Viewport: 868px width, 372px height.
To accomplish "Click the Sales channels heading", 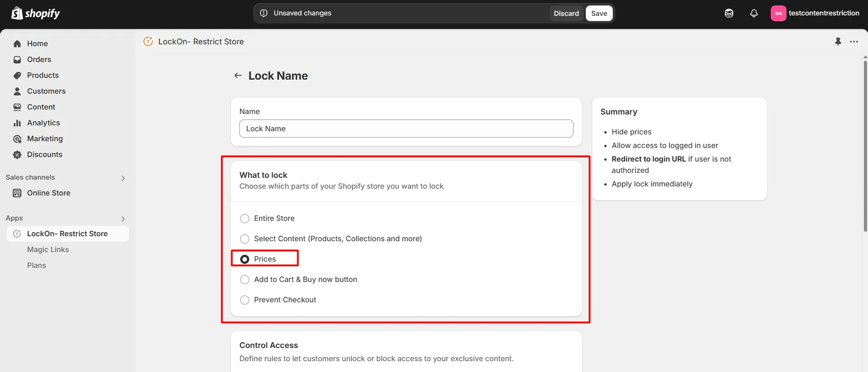I will click(x=30, y=177).
